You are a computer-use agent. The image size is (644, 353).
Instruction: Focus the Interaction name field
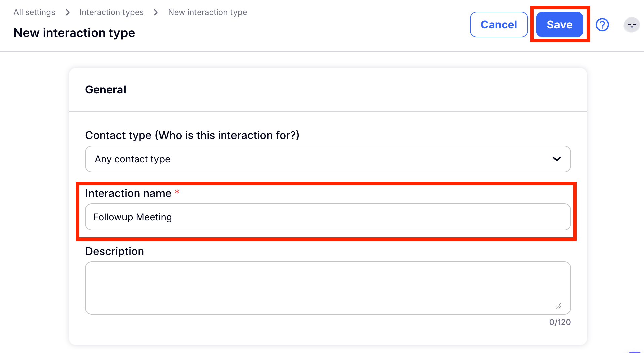coord(327,217)
